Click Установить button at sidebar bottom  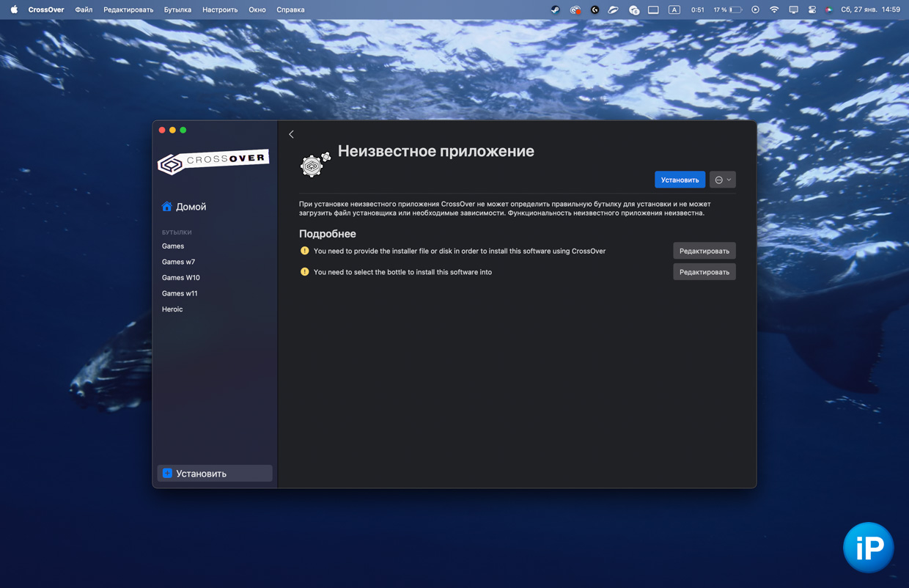pyautogui.click(x=215, y=474)
